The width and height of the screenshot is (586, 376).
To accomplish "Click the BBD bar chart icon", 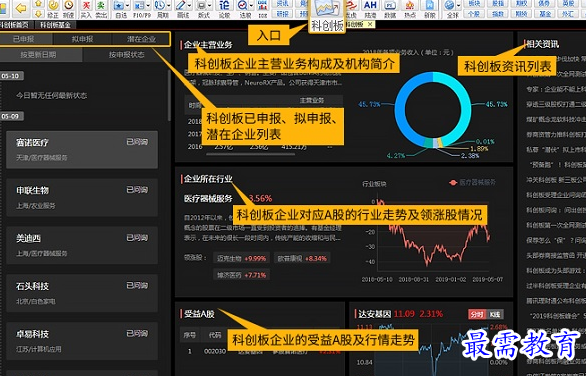I will [262, 5].
